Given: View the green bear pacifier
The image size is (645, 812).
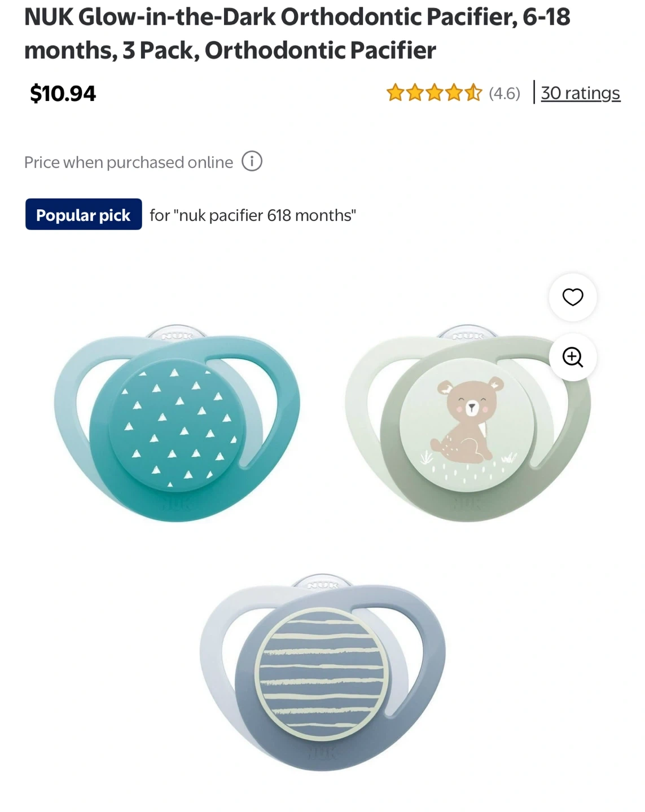Looking at the screenshot, I should pyautogui.click(x=468, y=423).
